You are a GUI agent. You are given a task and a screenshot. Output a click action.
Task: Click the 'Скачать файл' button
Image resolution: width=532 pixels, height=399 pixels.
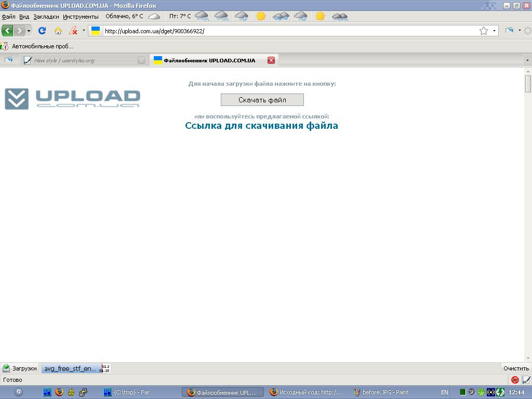pyautogui.click(x=262, y=100)
